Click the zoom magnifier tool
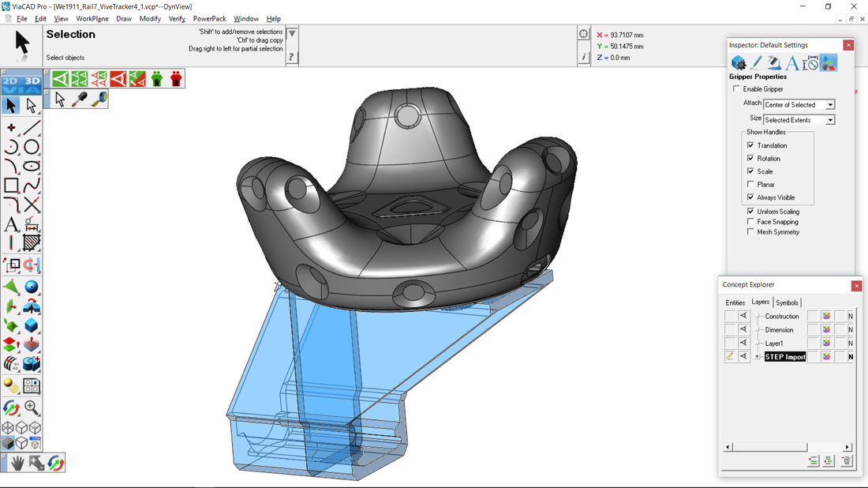 coord(32,407)
